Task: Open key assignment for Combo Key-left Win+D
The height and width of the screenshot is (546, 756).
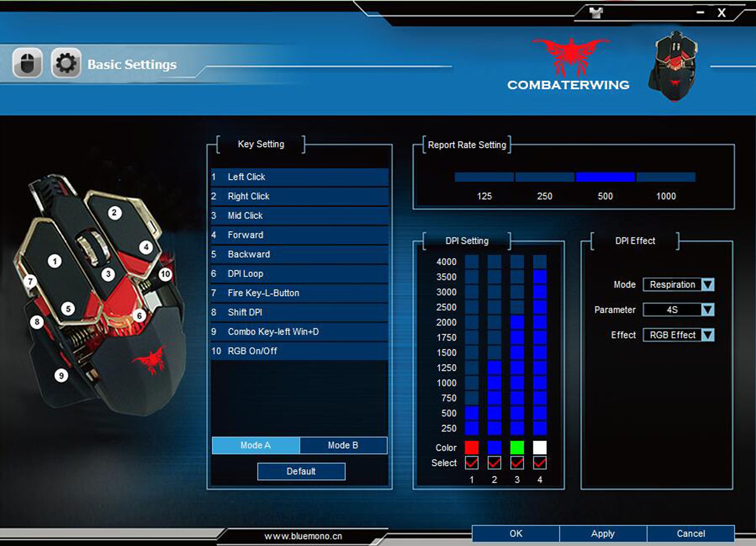Action: pos(300,332)
